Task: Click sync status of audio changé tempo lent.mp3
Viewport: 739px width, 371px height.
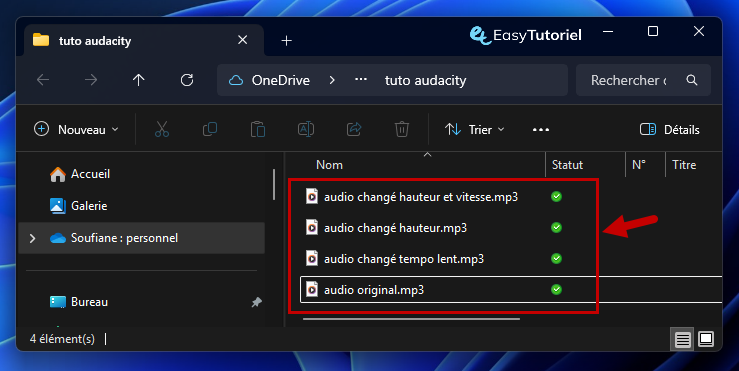Action: (x=557, y=258)
